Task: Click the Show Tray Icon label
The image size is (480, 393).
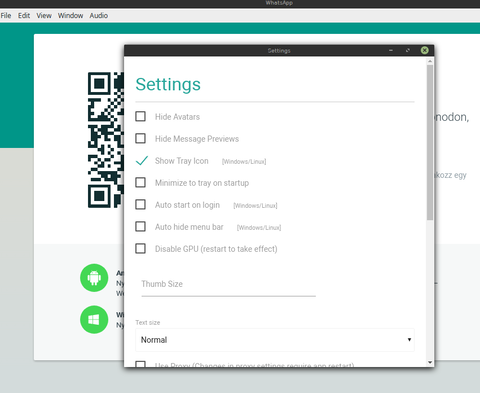Action: coord(182,161)
